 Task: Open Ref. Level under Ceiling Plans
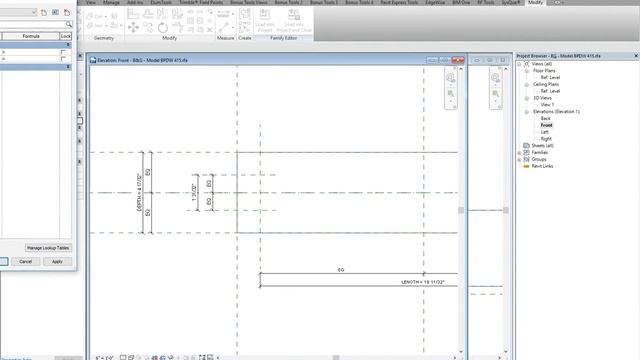pyautogui.click(x=550, y=91)
